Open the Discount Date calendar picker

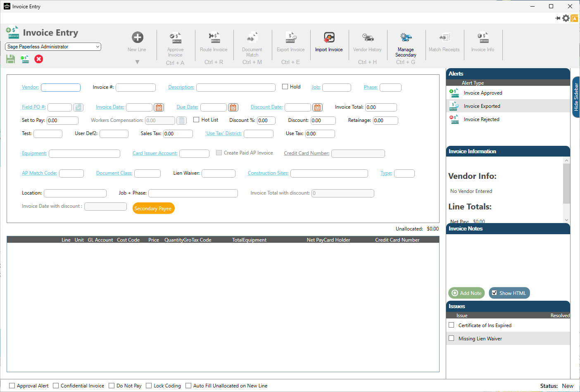tap(317, 107)
